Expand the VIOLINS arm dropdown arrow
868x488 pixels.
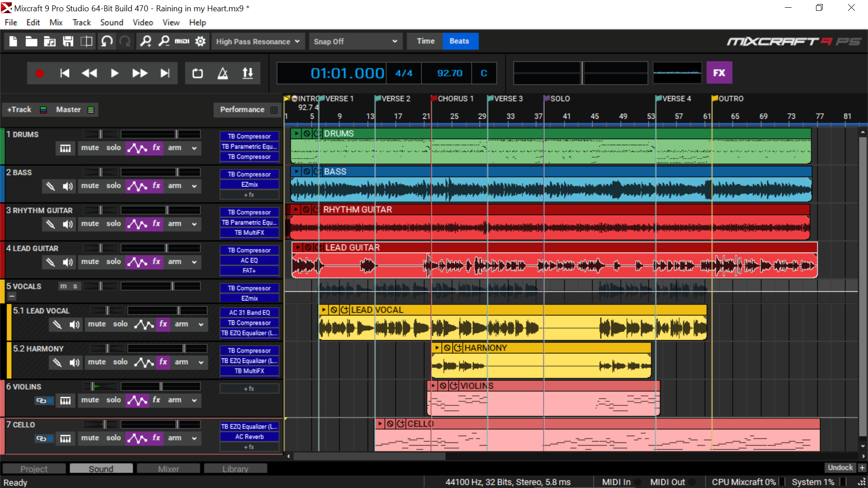[x=194, y=400]
